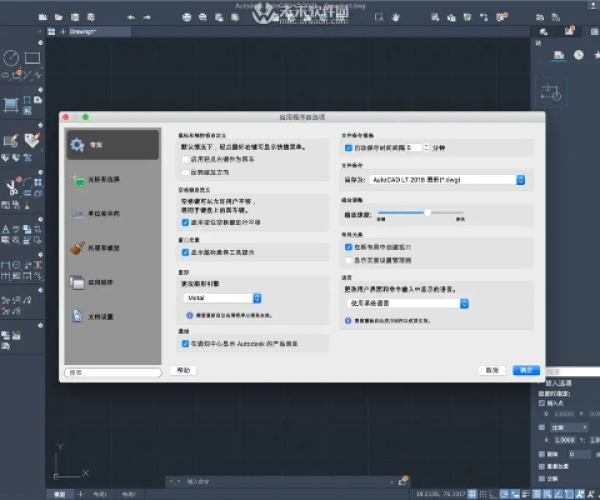Enable show page setup manager checkbox

(x=348, y=261)
